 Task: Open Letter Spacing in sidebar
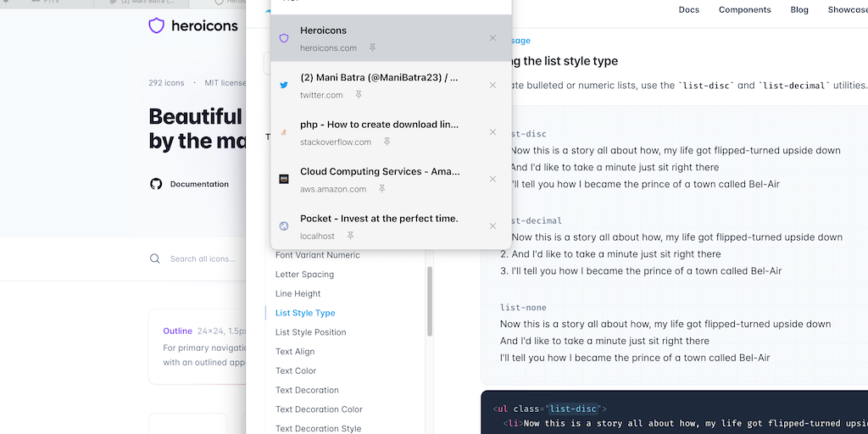click(x=304, y=275)
